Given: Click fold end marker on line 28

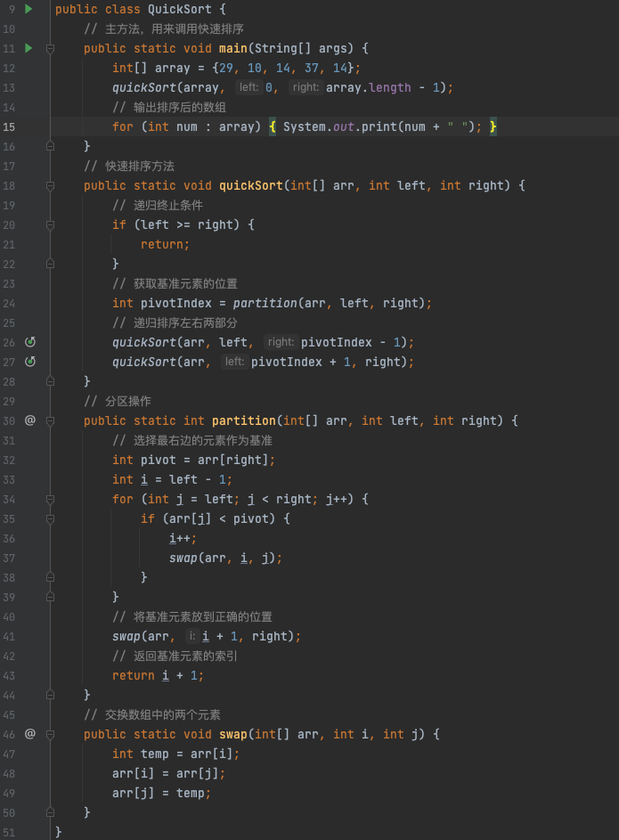Looking at the screenshot, I should coord(51,381).
